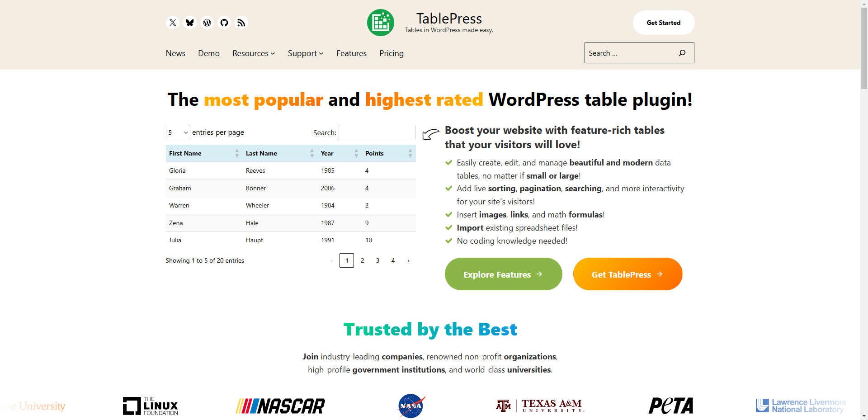Open the TablePress X (Twitter) profile icon
This screenshot has width=868, height=420.
pyautogui.click(x=172, y=23)
